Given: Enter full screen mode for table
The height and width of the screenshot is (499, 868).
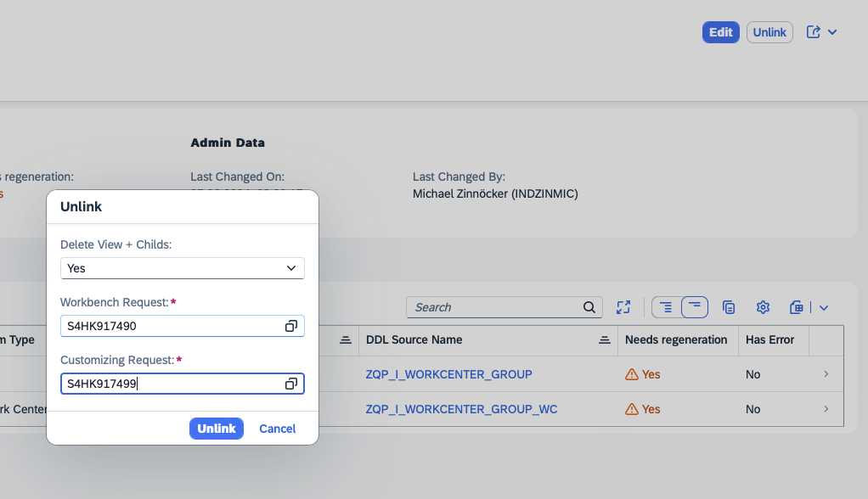Looking at the screenshot, I should pos(623,307).
